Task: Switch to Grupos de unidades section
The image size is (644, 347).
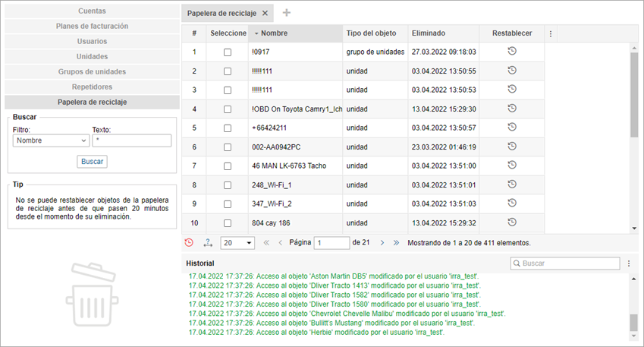Action: (x=92, y=71)
